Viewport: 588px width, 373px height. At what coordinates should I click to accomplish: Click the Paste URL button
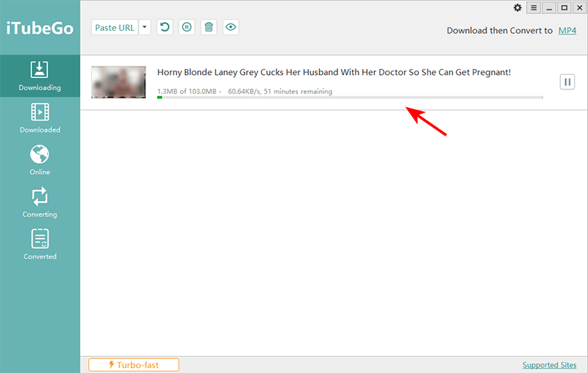[115, 27]
